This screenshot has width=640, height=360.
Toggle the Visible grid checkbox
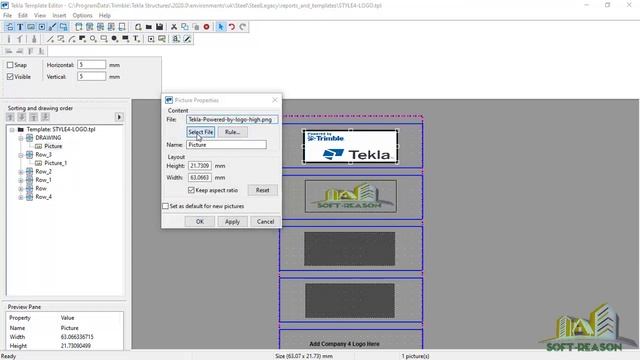[10, 77]
